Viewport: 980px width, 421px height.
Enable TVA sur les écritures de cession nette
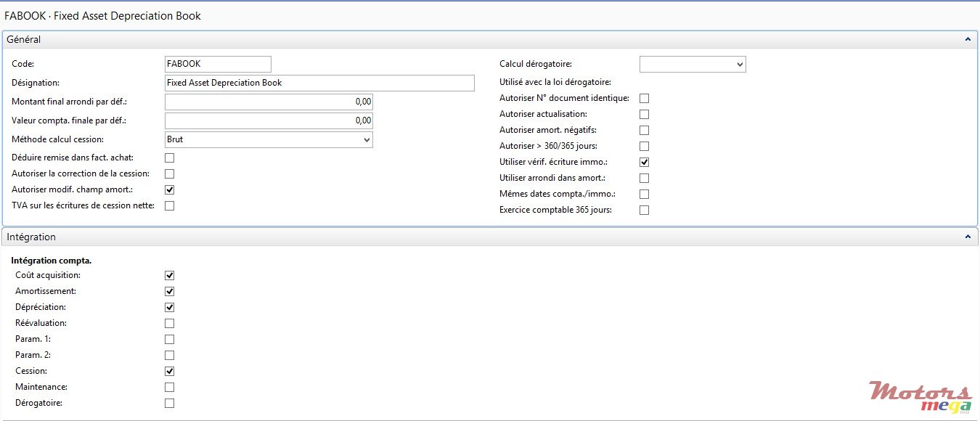[x=170, y=205]
